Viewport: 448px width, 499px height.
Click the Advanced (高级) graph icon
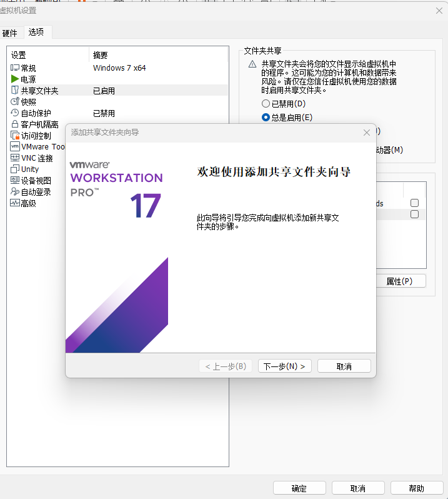pyautogui.click(x=14, y=203)
